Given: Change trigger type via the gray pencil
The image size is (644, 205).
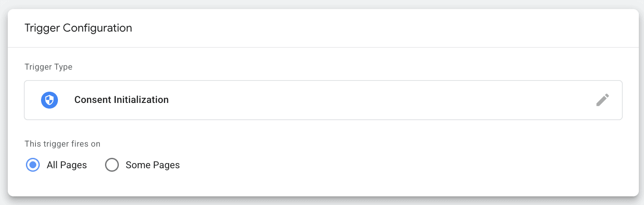Looking at the screenshot, I should [x=603, y=100].
